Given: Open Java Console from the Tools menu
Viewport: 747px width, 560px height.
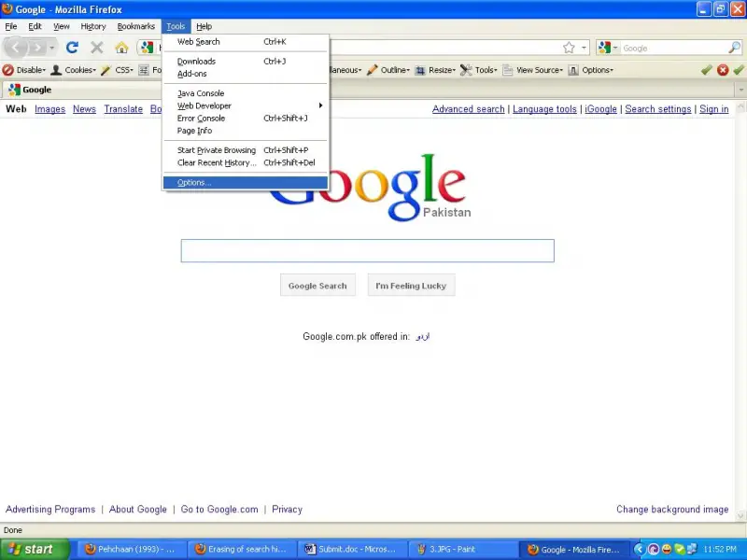Looking at the screenshot, I should (246, 93).
